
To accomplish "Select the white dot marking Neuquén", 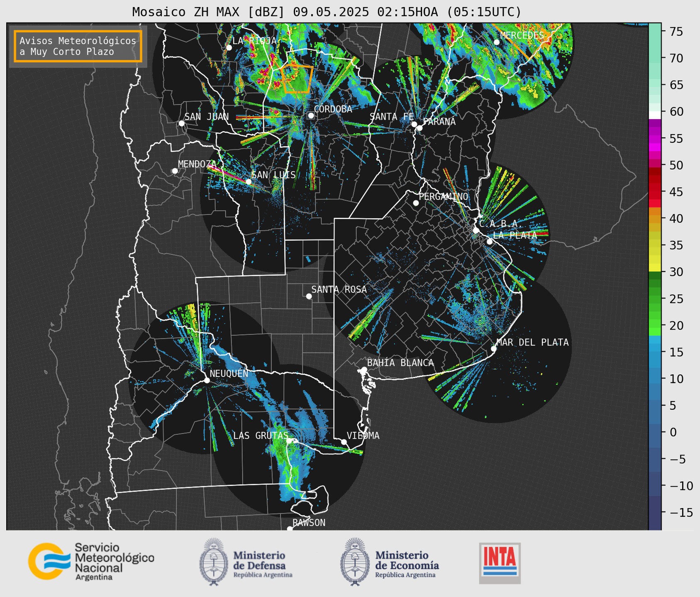I will (207, 380).
